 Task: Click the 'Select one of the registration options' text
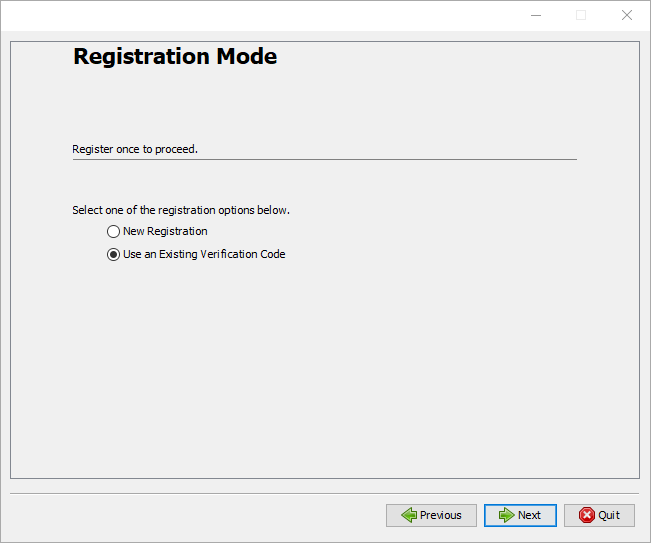pyautogui.click(x=181, y=211)
